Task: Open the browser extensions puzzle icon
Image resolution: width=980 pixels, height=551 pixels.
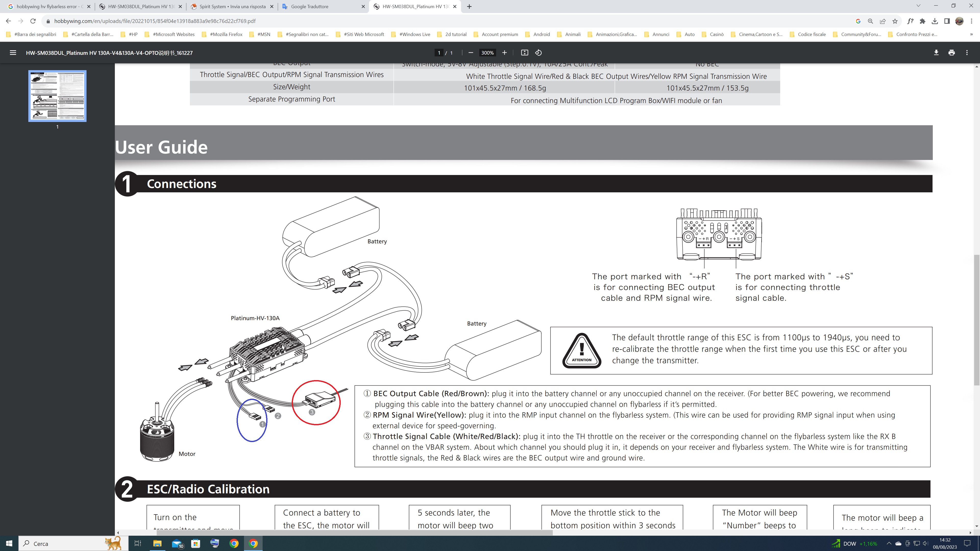Action: pos(923,21)
